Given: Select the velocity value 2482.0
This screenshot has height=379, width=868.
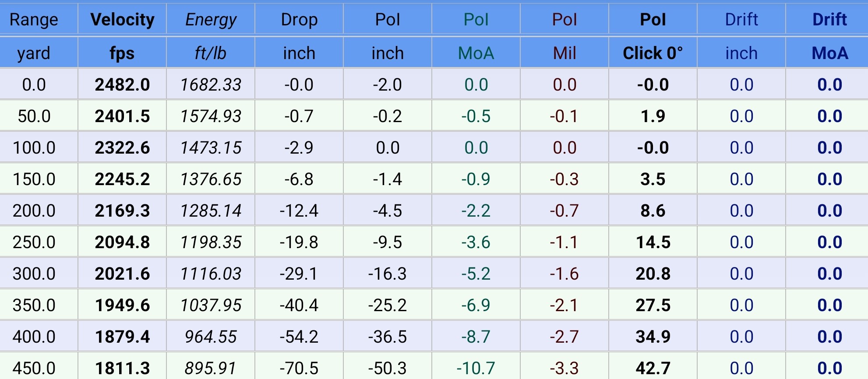Looking at the screenshot, I should [x=122, y=84].
